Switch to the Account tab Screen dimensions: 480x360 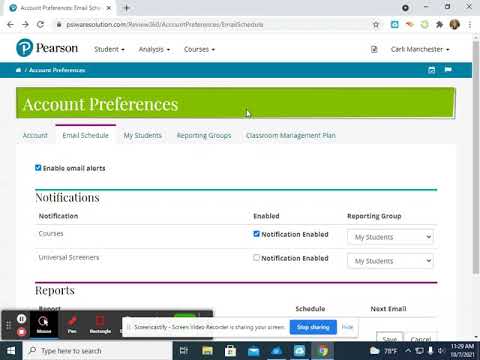pyautogui.click(x=35, y=135)
